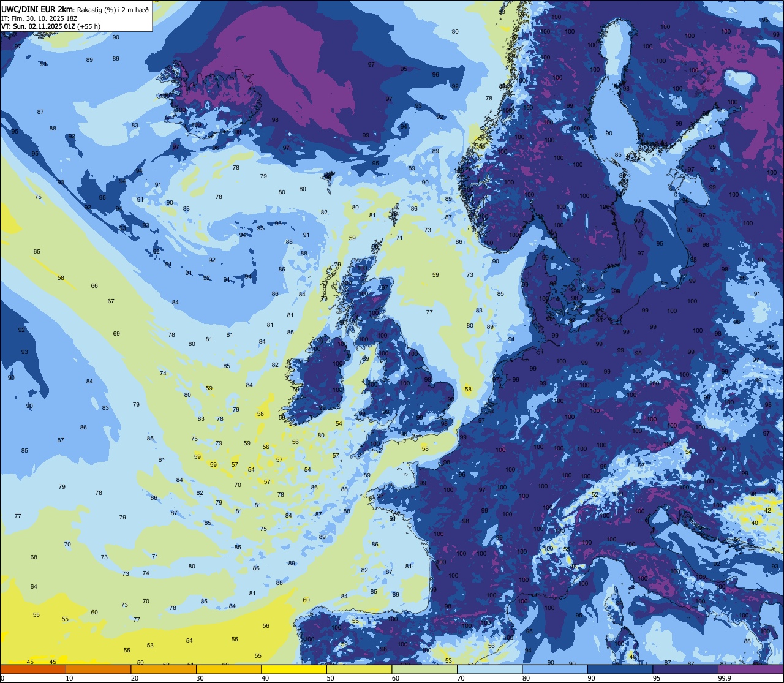Click the '42' humidity value on the map
784x683 pixels.
767,510
